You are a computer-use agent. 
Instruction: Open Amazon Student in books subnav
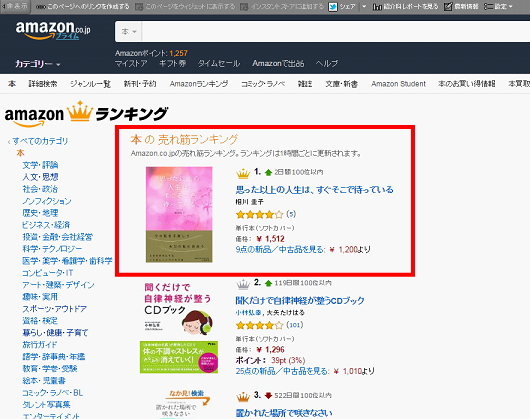pos(398,84)
